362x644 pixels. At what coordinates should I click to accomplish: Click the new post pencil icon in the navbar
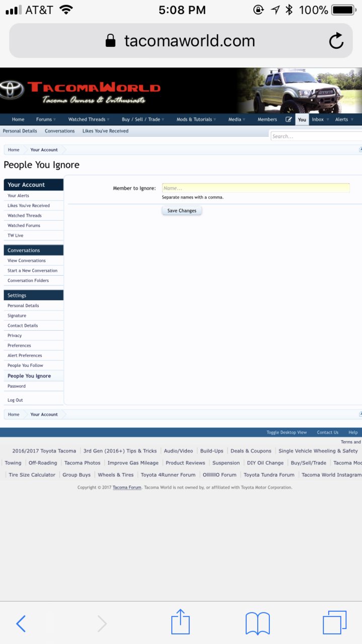[288, 119]
